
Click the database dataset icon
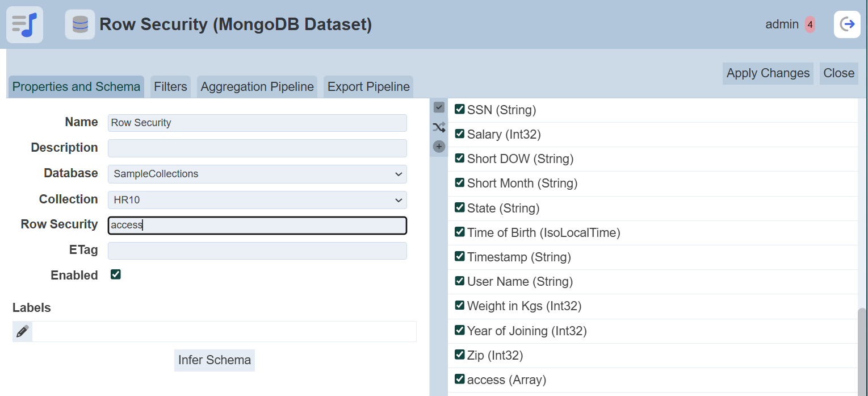pos(80,24)
